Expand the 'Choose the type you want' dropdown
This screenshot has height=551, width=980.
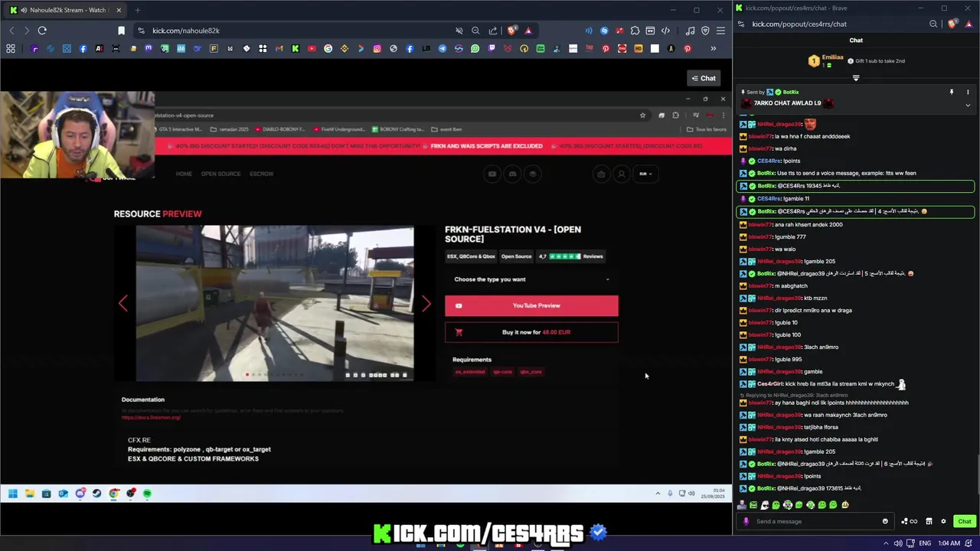click(531, 279)
